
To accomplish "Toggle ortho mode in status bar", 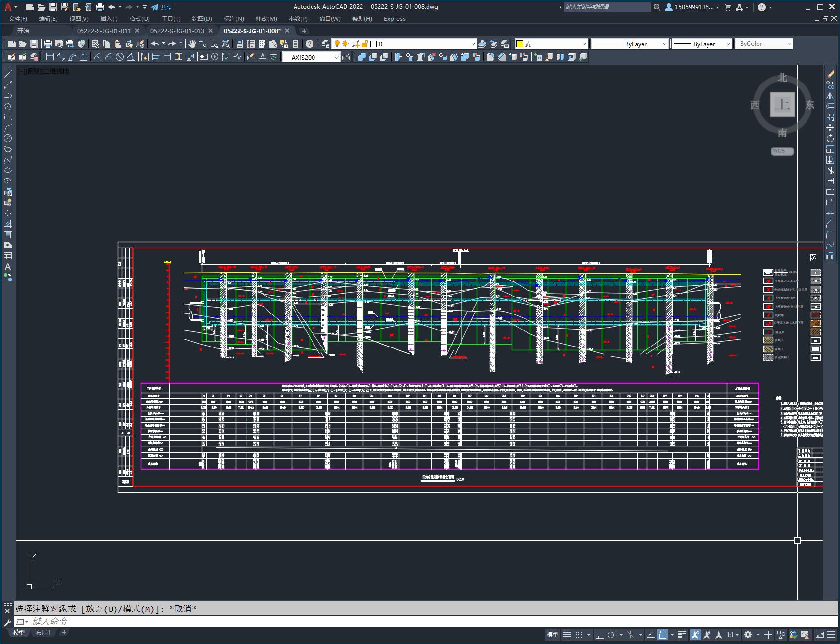I will (x=599, y=634).
